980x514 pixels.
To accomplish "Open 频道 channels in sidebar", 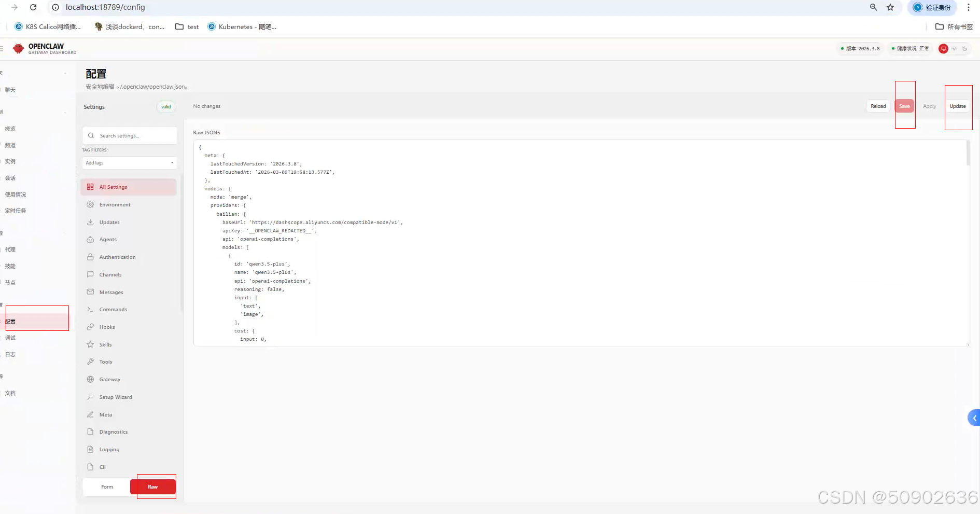I will (x=10, y=145).
